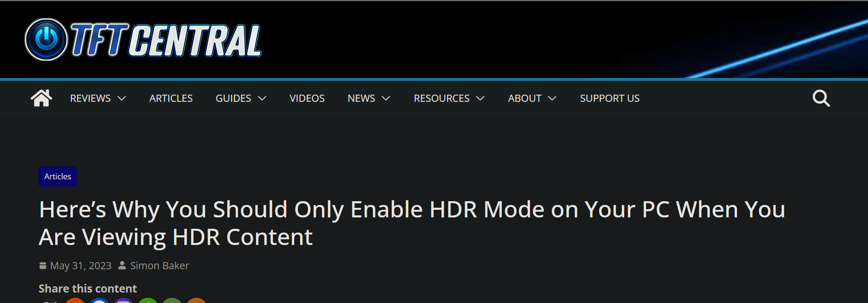The width and height of the screenshot is (868, 303).
Task: Click the author person icon
Action: coord(122,265)
